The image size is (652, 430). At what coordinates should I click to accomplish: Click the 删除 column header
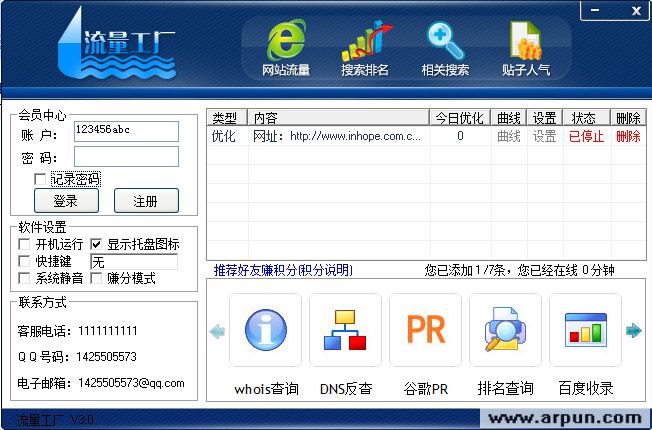tap(628, 118)
